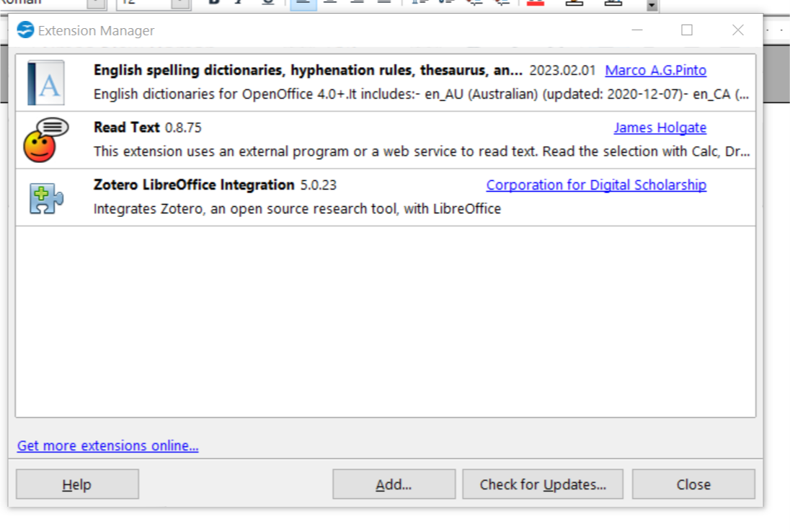
Task: Click Get more extensions online link
Action: (x=108, y=445)
